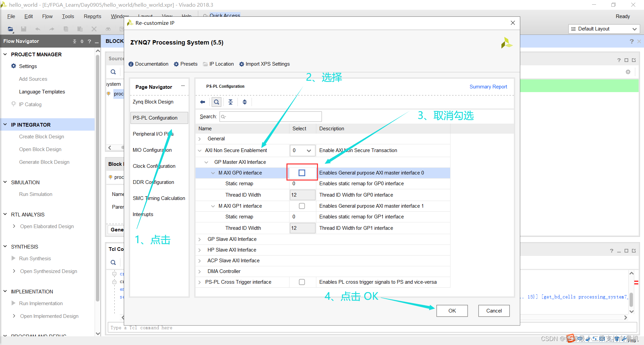
Task: Open the Flow menu
Action: 47,16
